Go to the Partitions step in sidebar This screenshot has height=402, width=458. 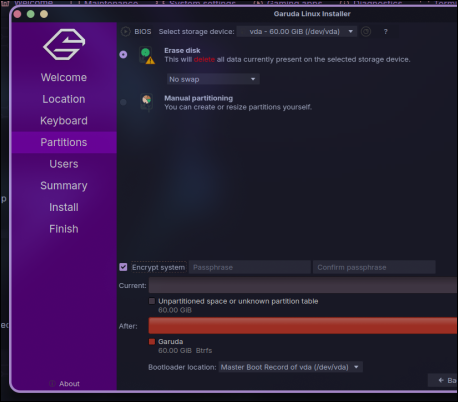point(64,142)
